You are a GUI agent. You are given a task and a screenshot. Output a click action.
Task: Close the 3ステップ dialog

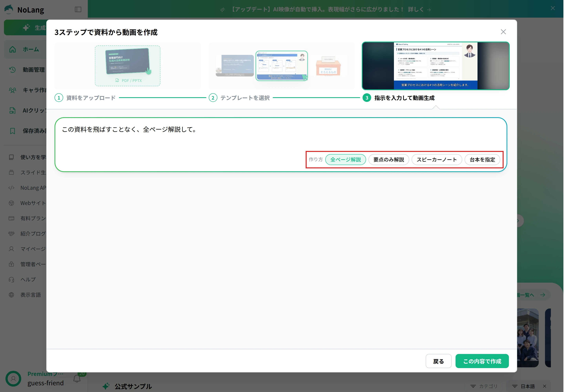503,32
